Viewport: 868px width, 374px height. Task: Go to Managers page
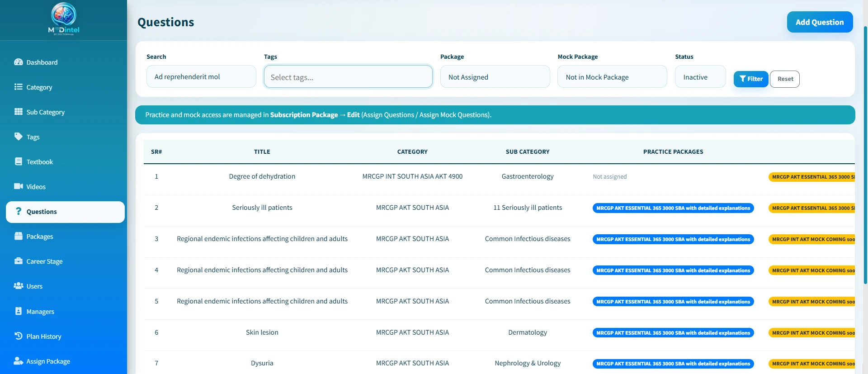pos(65,312)
